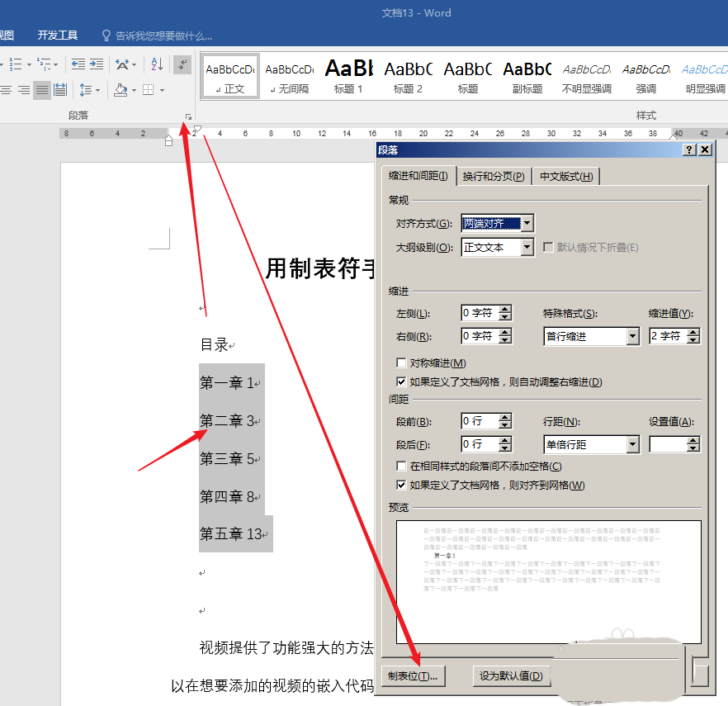Click the justify alignment icon
The image size is (728, 706).
click(42, 89)
